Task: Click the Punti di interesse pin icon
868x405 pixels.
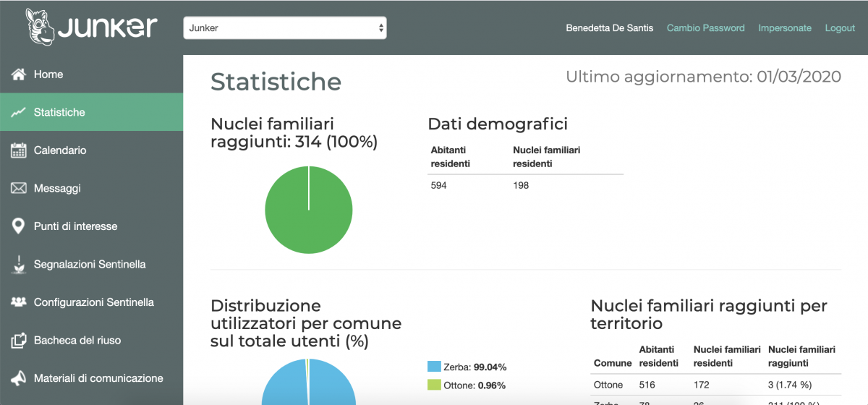Action: (19, 226)
